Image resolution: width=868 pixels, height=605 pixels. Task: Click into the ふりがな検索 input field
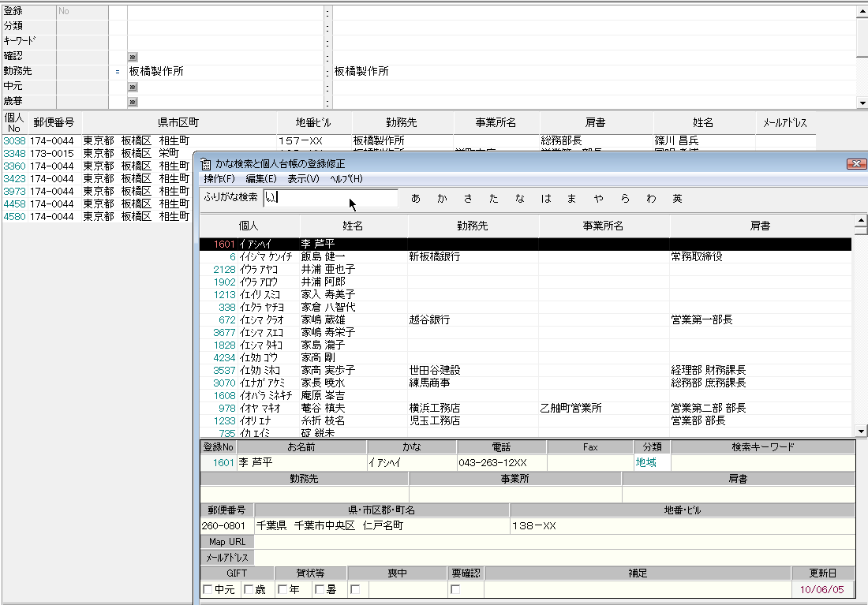[331, 198]
